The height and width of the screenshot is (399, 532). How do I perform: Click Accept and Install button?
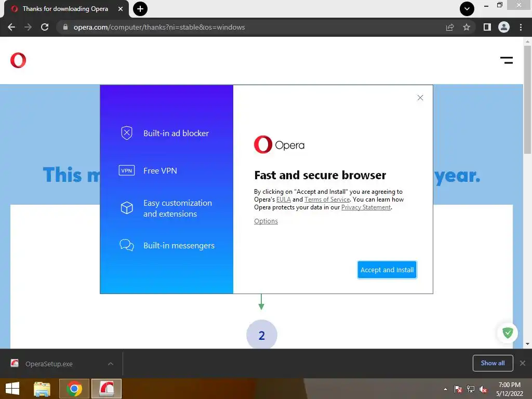tap(387, 270)
